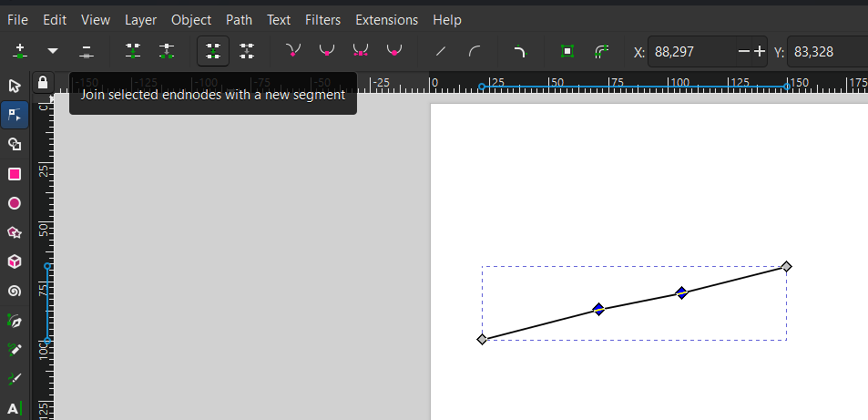Screen dimensions: 868x420
Task: Select the Calligraphy tool
Action: click(x=15, y=379)
